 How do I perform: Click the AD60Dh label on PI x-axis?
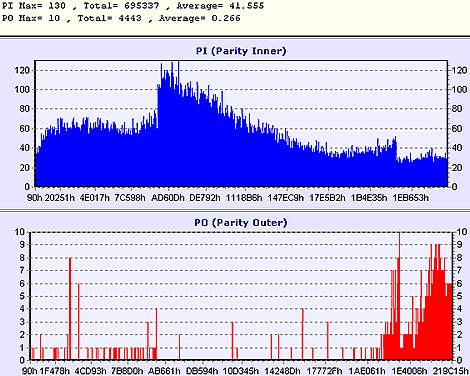coord(168,198)
